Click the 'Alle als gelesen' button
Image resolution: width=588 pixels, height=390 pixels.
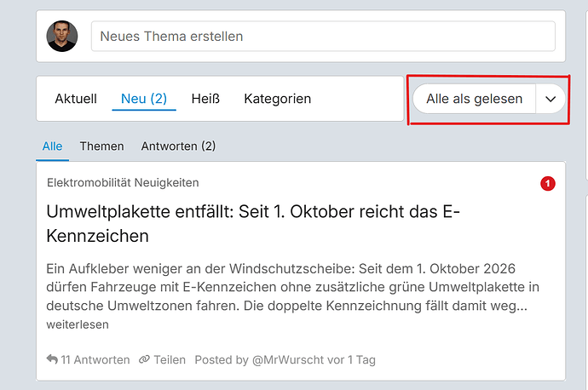point(475,99)
